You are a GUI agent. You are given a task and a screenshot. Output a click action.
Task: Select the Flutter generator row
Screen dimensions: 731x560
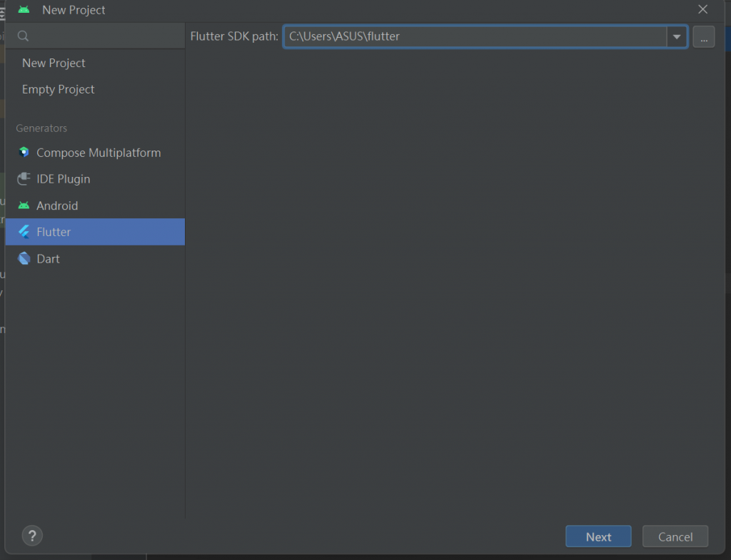click(95, 232)
